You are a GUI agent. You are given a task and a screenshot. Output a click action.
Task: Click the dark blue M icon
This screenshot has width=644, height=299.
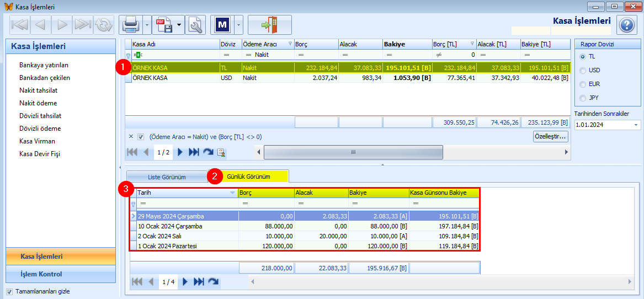222,25
